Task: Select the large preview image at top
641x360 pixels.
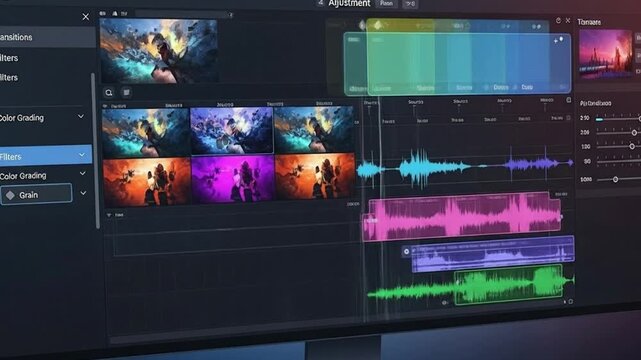Action: click(159, 51)
